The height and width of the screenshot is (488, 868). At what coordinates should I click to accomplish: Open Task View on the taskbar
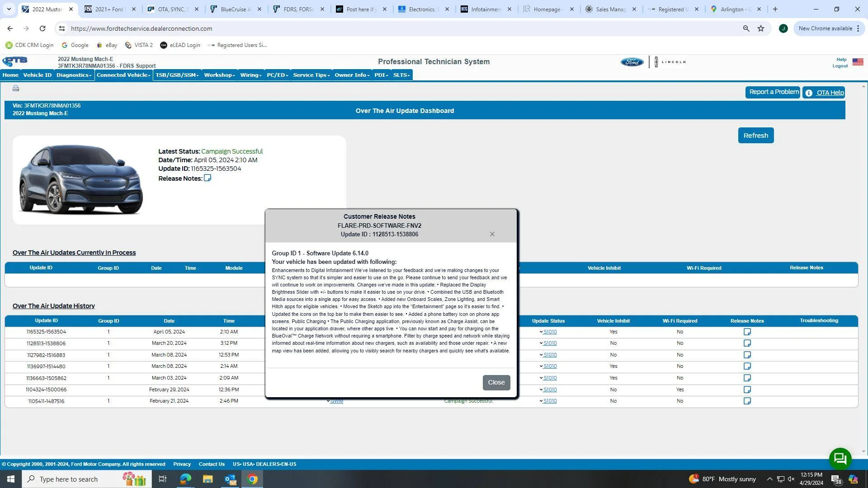(163, 479)
